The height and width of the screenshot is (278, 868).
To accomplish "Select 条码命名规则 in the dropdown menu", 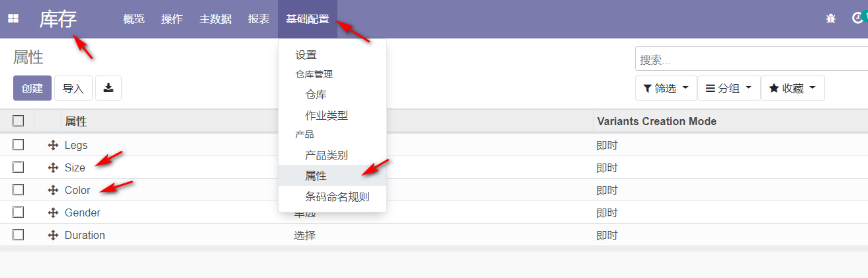I will pos(337,197).
